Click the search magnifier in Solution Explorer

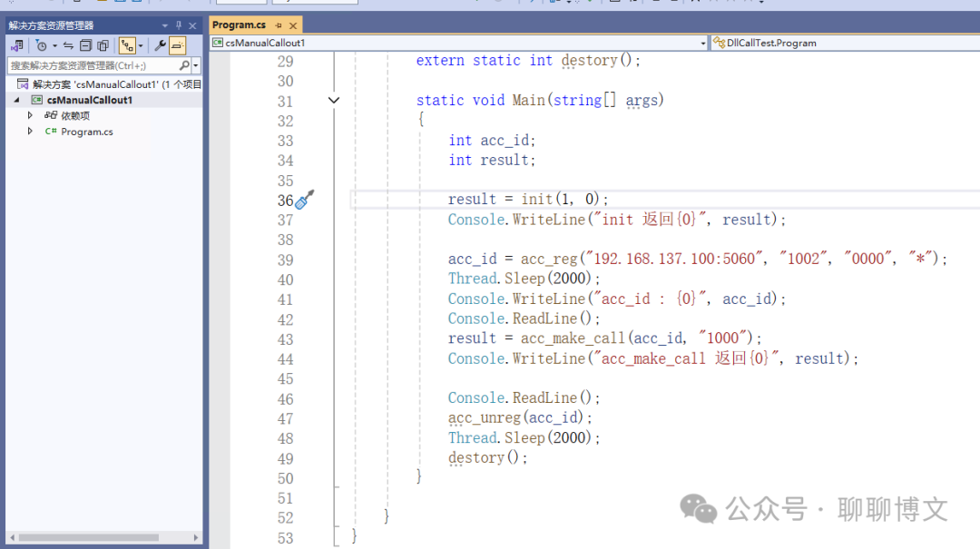tap(184, 65)
